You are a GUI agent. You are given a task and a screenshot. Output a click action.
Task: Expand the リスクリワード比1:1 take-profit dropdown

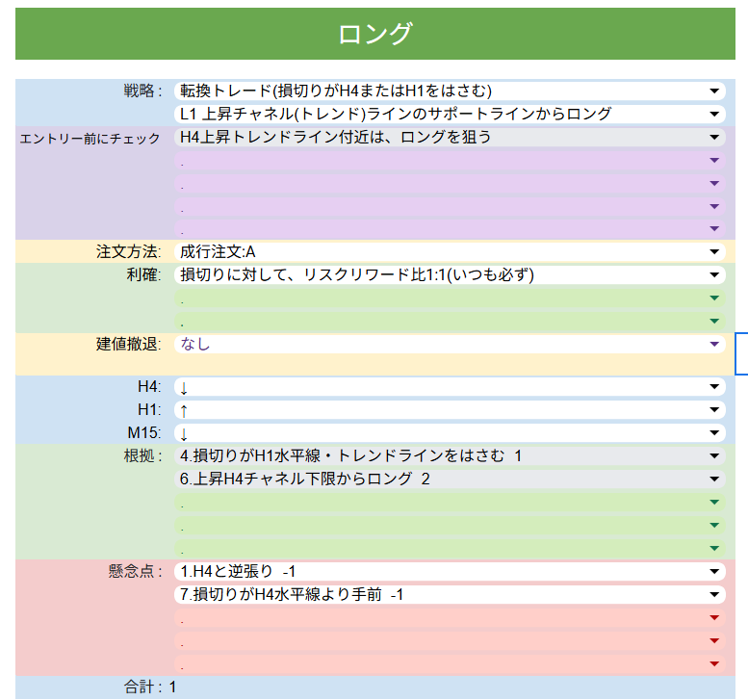(x=714, y=275)
